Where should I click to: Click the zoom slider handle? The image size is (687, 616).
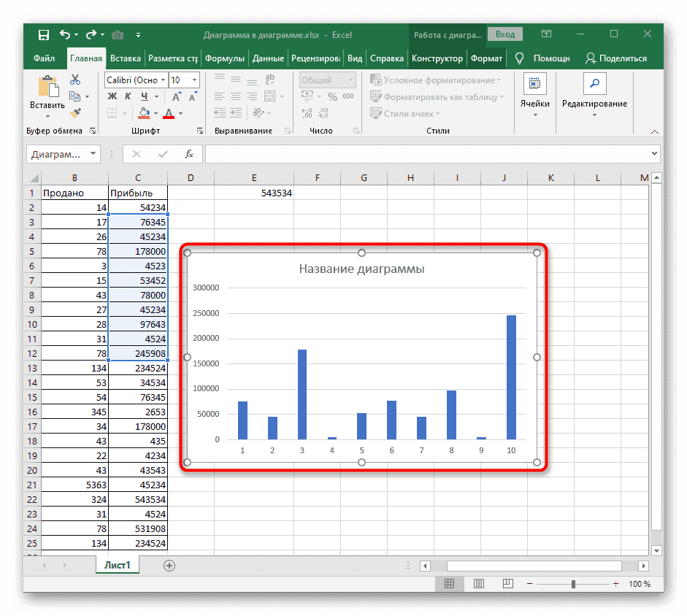click(x=573, y=584)
